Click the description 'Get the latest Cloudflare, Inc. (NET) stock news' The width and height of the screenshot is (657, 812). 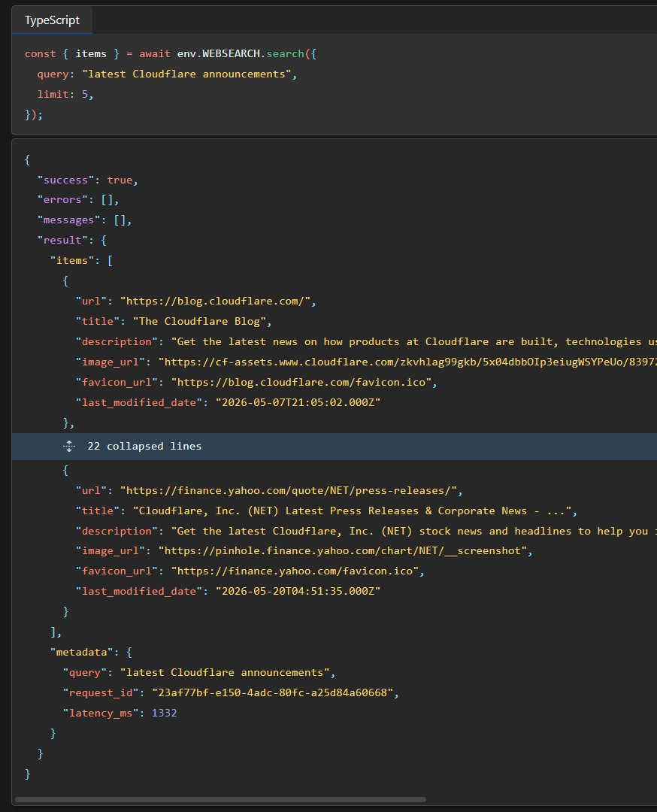point(413,531)
